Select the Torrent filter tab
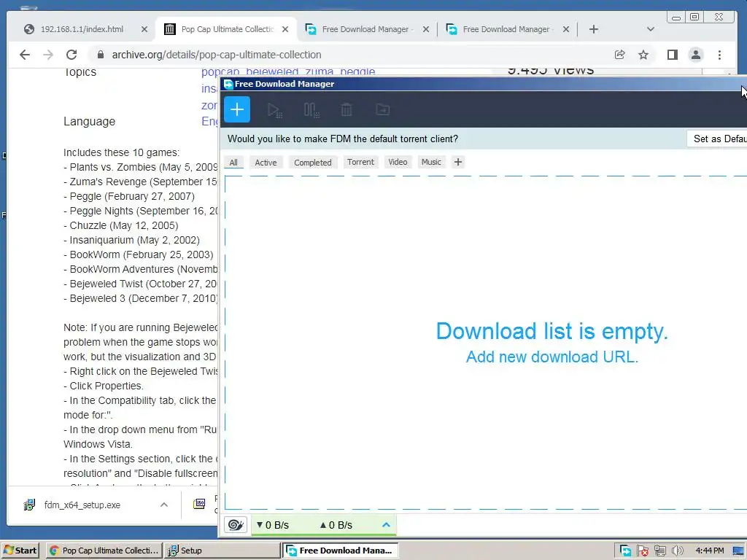This screenshot has width=747, height=560. pos(360,162)
